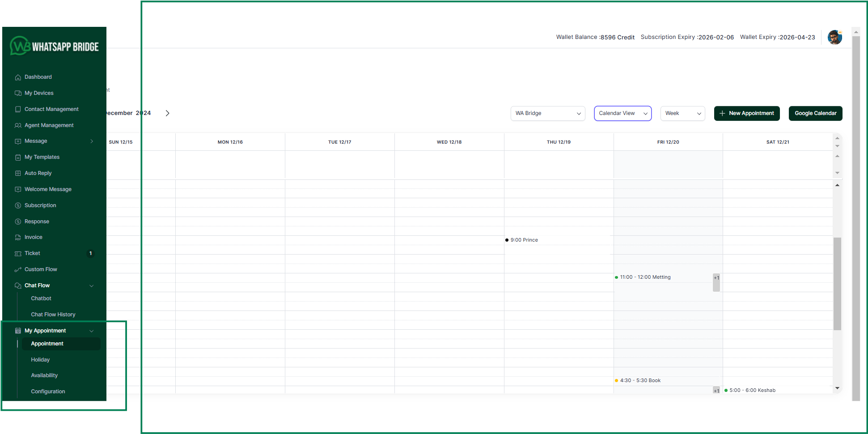
Task: Click plus icon on New Appointment button
Action: click(x=722, y=113)
